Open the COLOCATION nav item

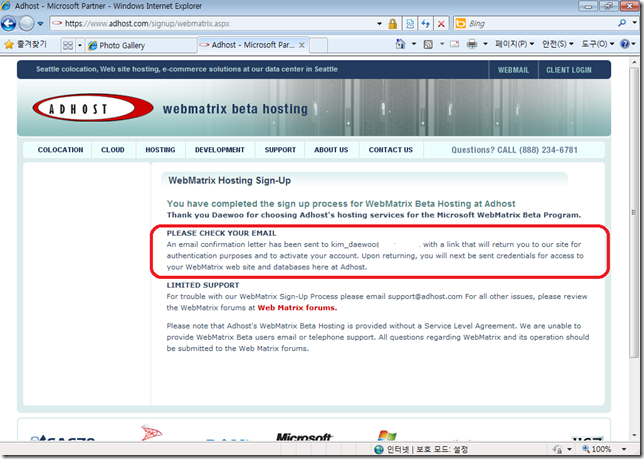pyautogui.click(x=60, y=150)
